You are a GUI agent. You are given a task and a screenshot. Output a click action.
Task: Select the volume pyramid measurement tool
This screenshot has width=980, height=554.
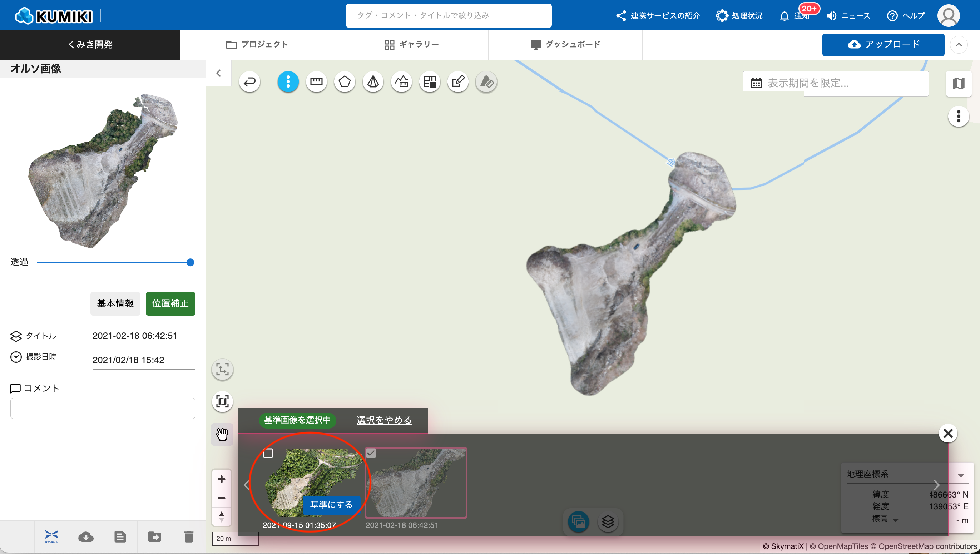click(x=373, y=82)
